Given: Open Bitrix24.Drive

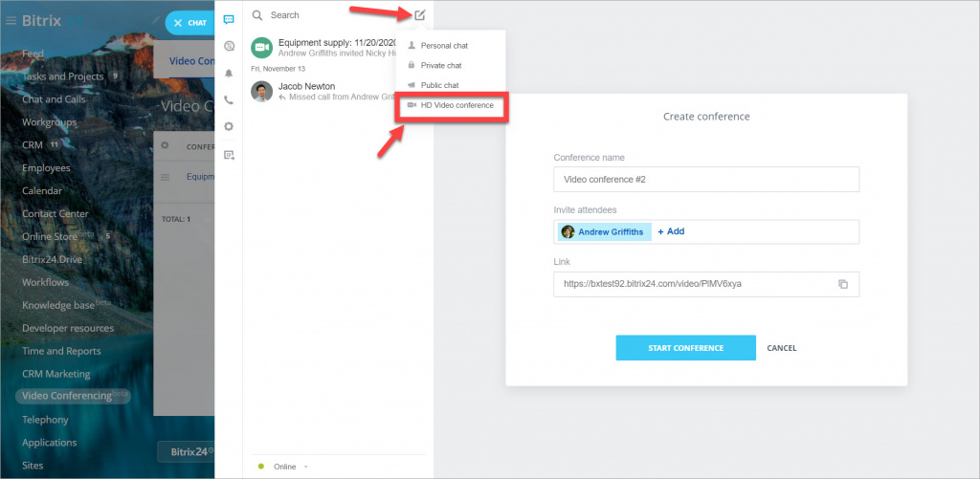Looking at the screenshot, I should (x=52, y=259).
